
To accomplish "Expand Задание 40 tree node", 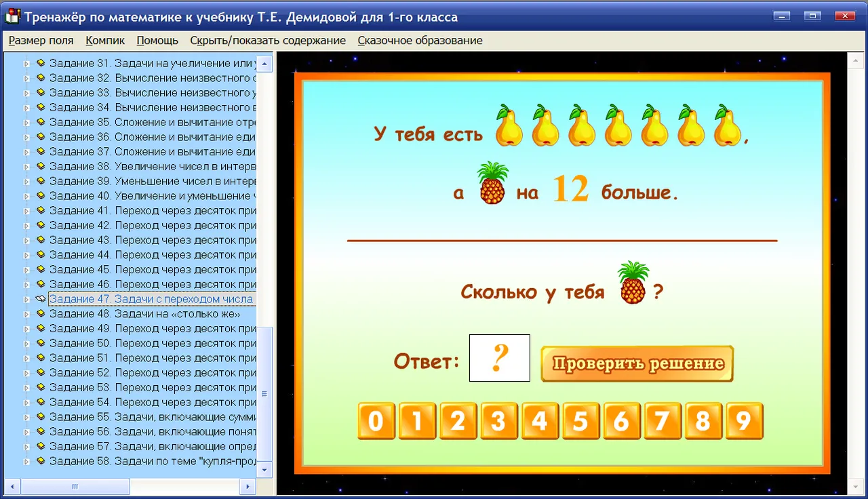I will [27, 197].
